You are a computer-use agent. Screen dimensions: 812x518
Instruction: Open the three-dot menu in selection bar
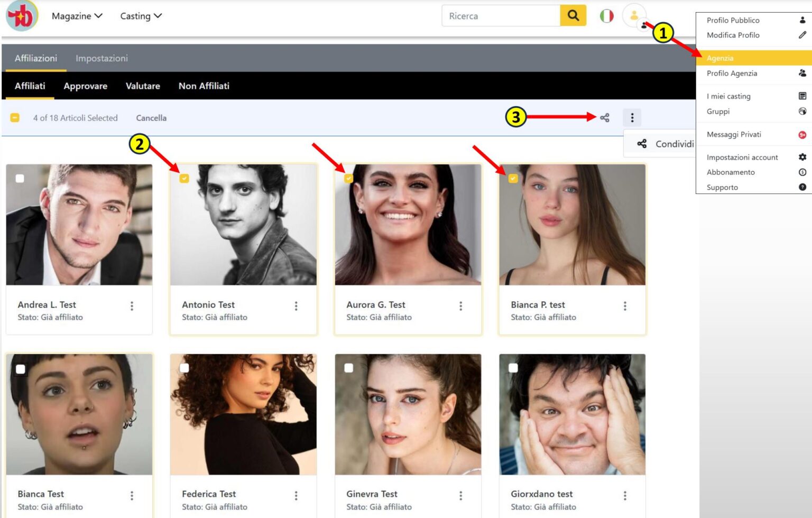(x=632, y=118)
